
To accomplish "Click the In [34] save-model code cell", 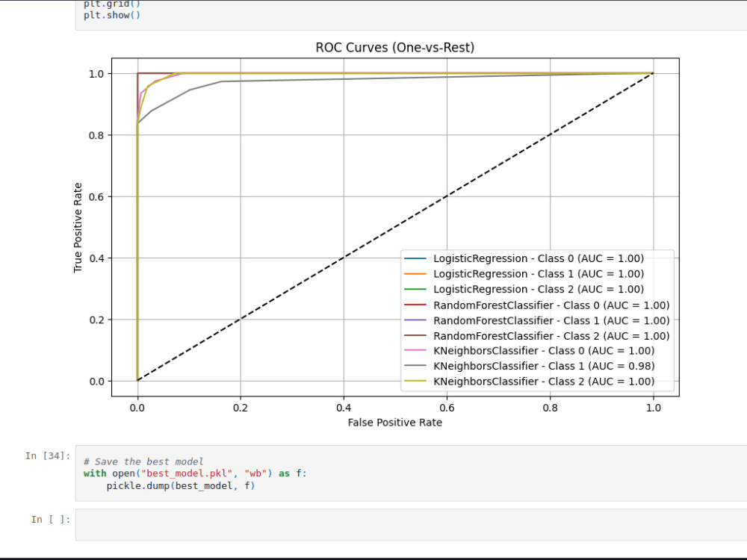I will (411, 473).
